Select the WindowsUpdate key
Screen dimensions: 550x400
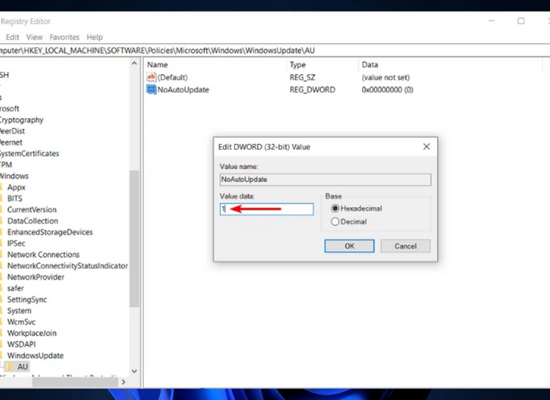tap(35, 356)
